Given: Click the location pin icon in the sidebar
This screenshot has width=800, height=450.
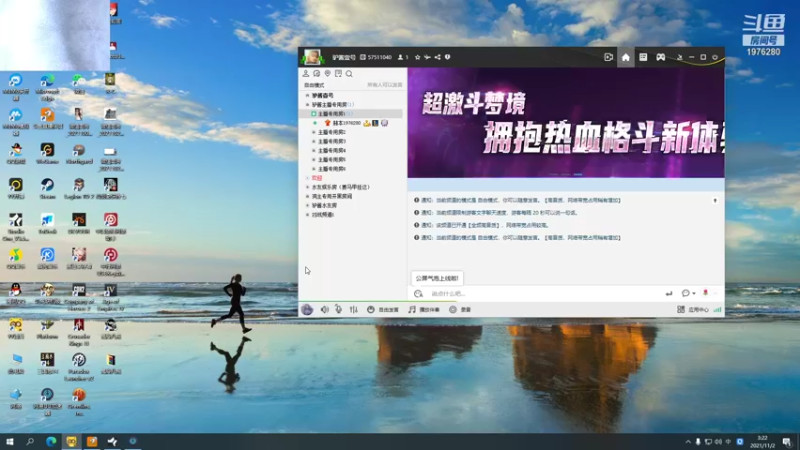Looking at the screenshot, I should 328,73.
